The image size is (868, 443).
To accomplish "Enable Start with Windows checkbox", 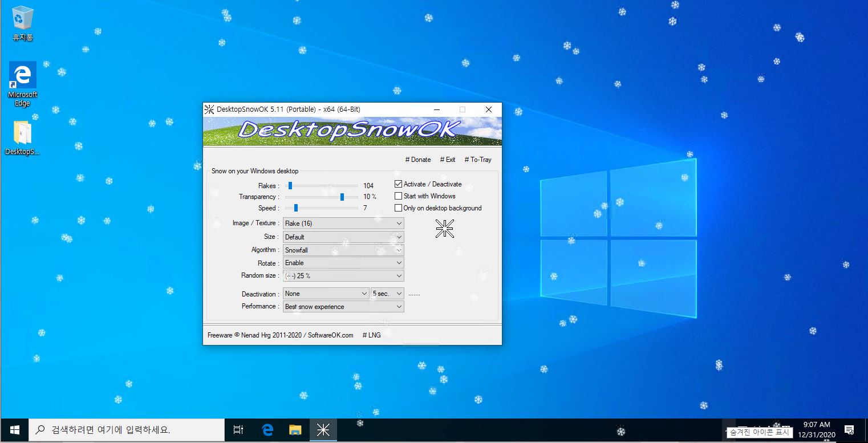I will (399, 196).
